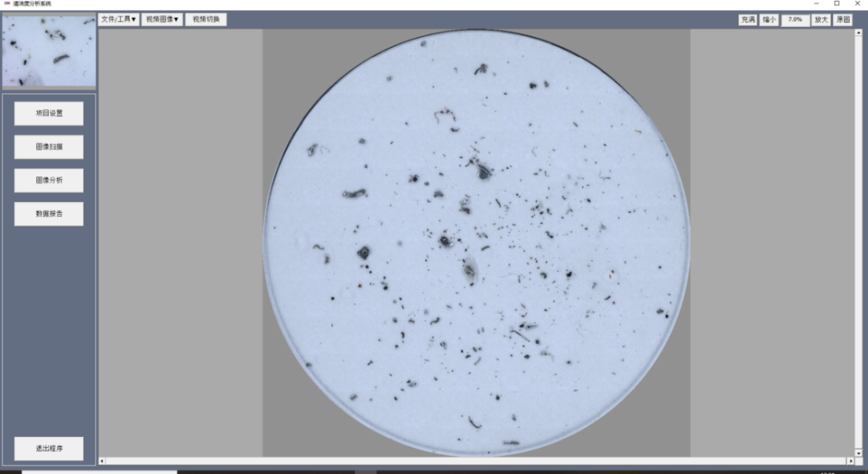868x474 pixels.
Task: Click the vertical scrollbar up arrow
Action: (x=859, y=32)
